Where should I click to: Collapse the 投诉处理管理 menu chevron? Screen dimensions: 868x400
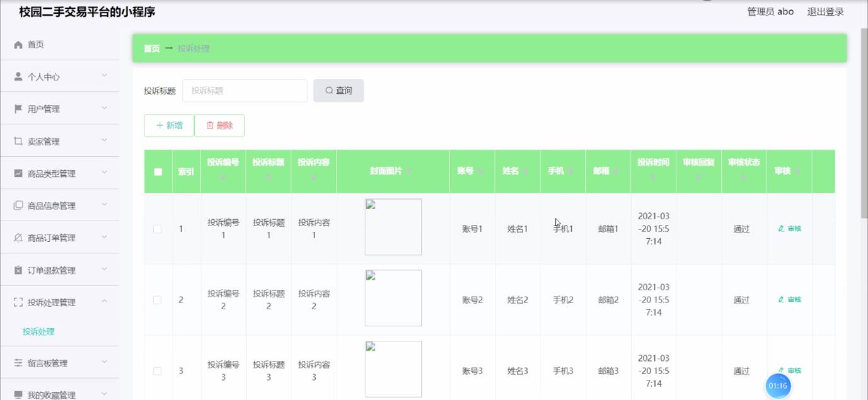[105, 302]
